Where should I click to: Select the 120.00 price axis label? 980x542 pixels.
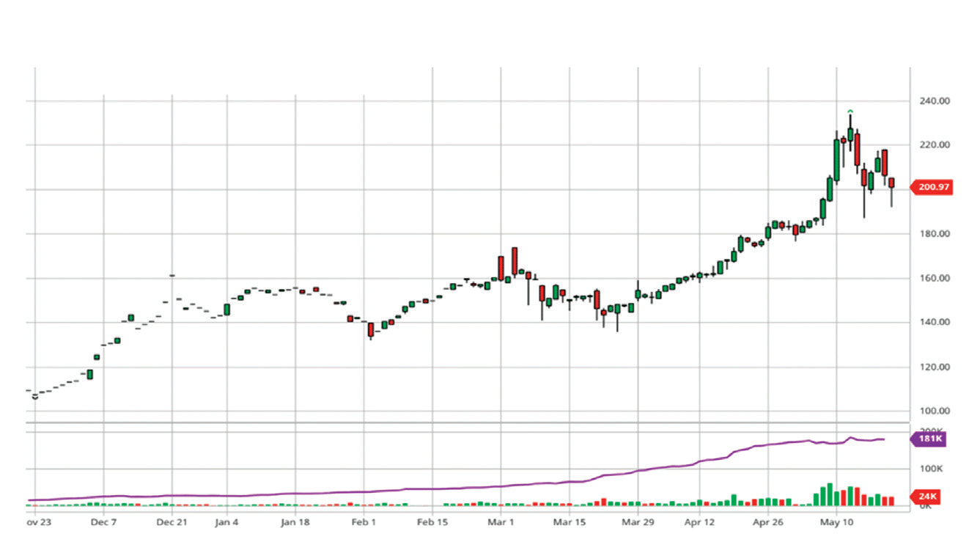pos(935,367)
